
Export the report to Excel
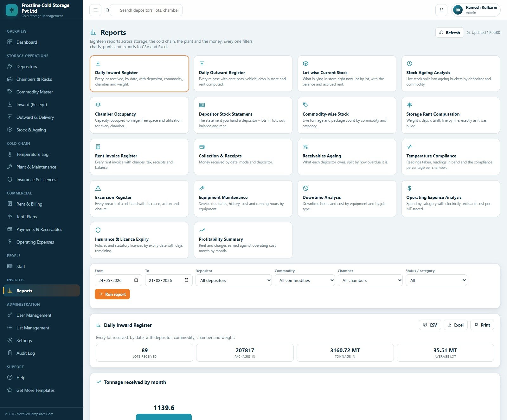pyautogui.click(x=456, y=325)
